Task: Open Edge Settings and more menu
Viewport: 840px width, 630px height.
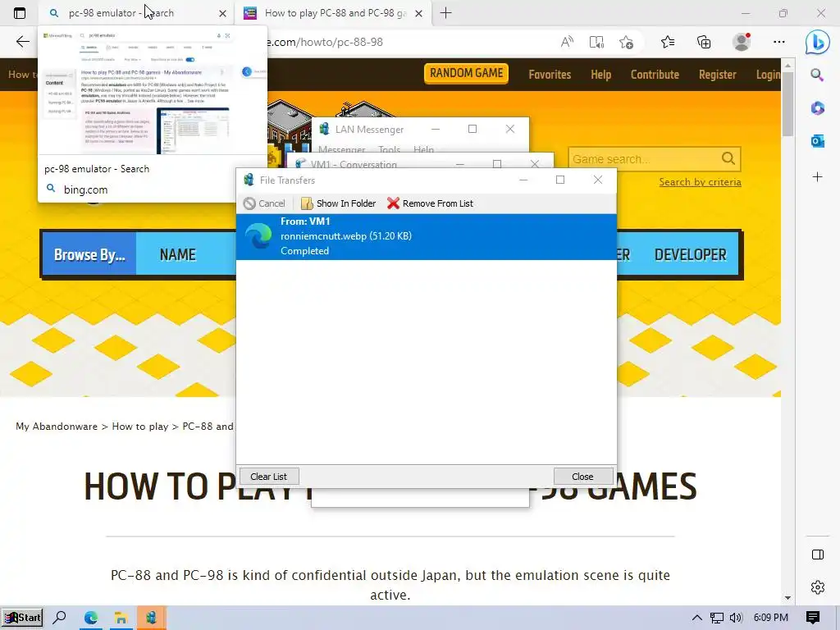Action: coord(779,42)
